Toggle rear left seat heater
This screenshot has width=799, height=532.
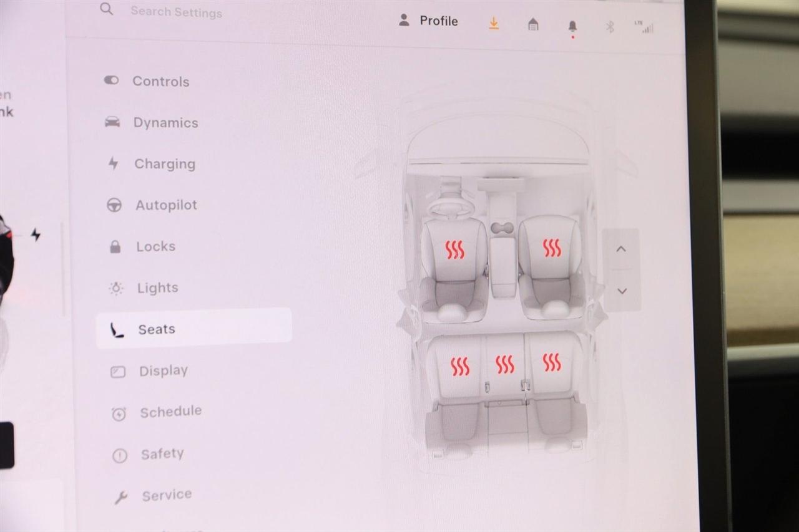point(460,366)
